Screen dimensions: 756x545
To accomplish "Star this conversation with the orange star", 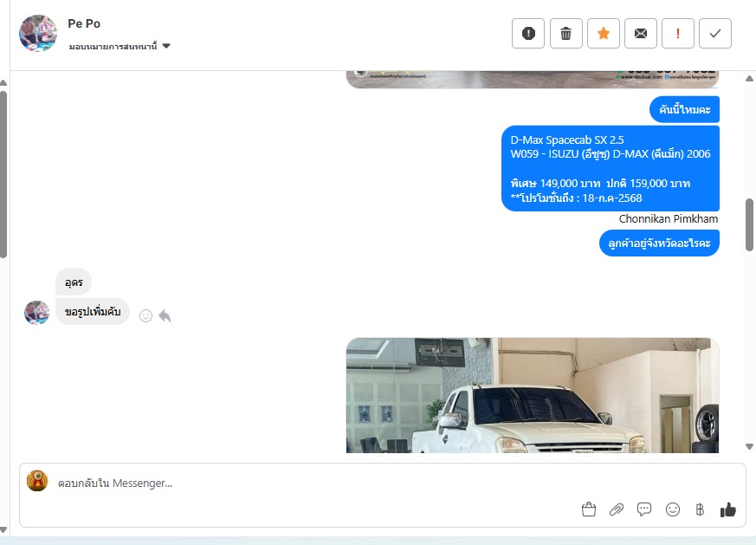I will (x=604, y=33).
